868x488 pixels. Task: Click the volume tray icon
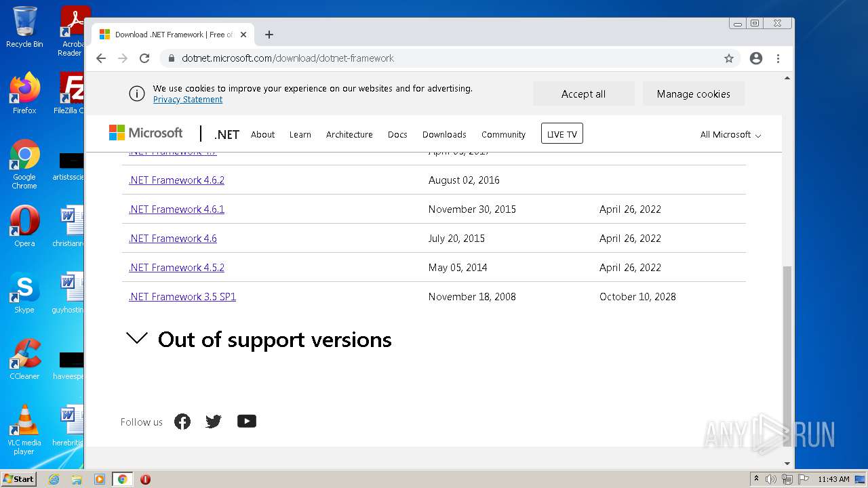[771, 479]
